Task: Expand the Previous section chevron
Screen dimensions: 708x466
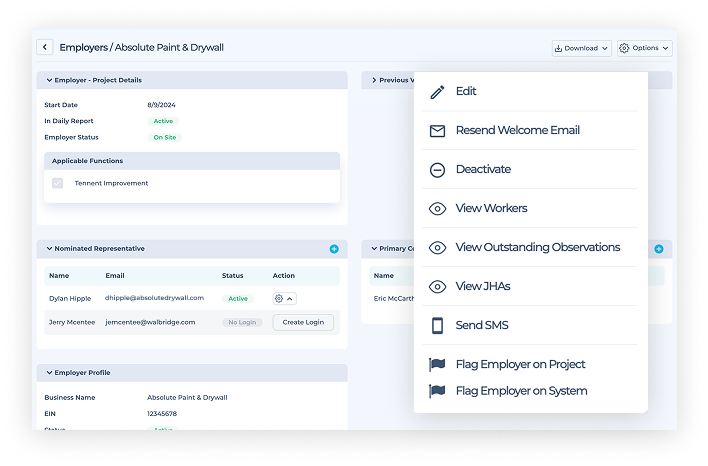Action: click(x=374, y=80)
